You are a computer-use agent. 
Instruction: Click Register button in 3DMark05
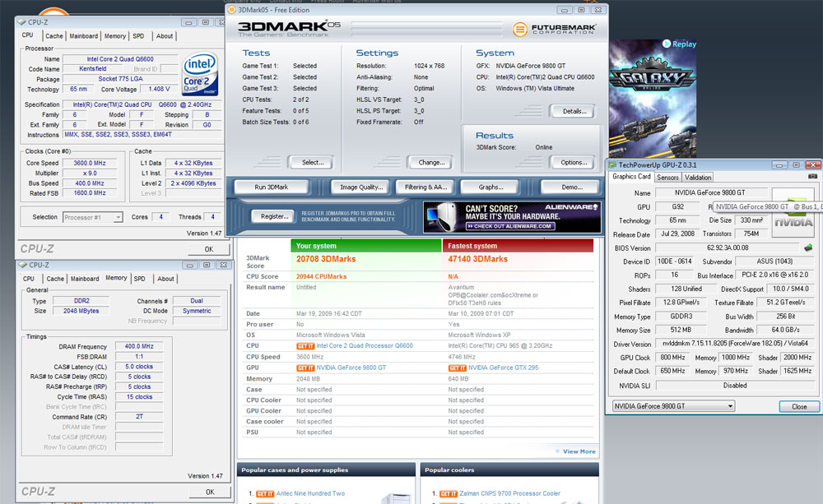click(274, 216)
